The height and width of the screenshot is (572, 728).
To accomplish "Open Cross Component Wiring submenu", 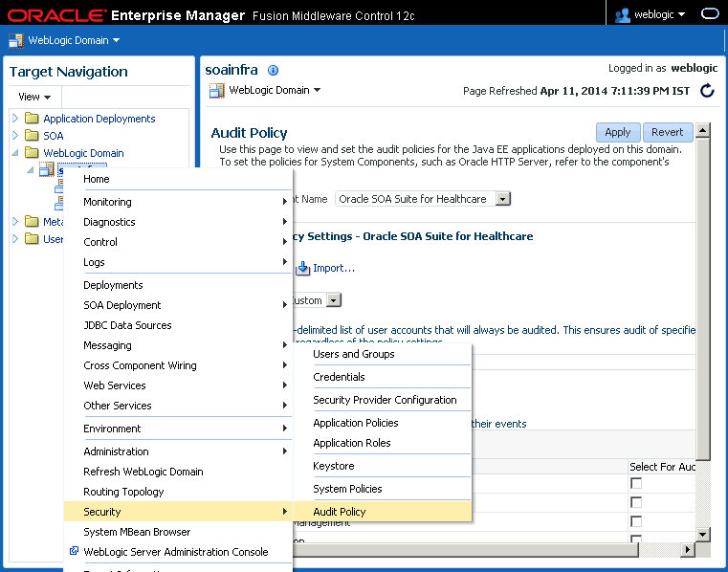I will point(178,365).
